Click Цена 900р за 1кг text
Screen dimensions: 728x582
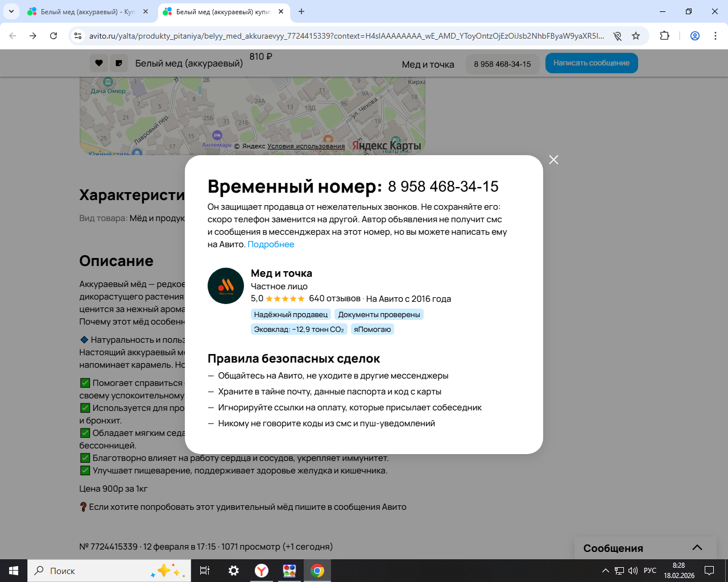tap(113, 489)
